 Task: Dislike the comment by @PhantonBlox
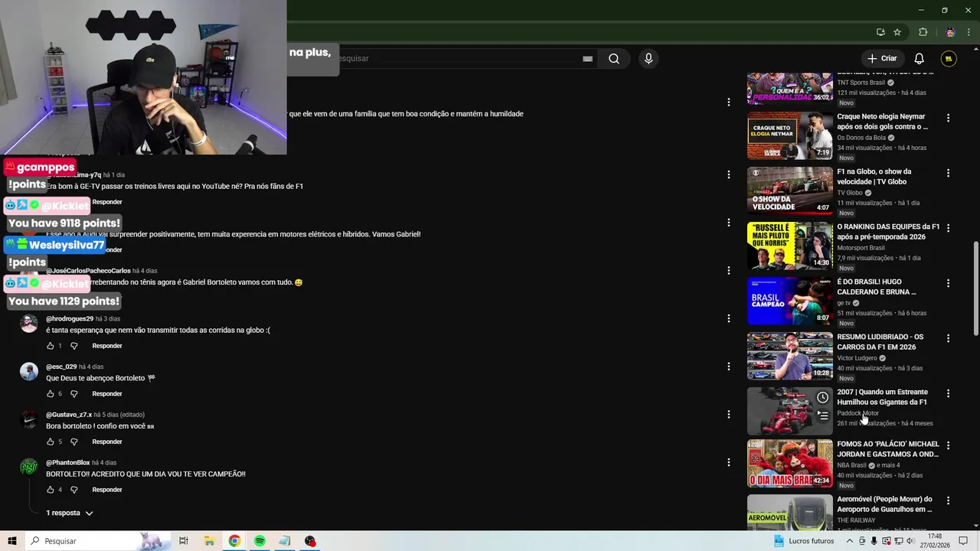pyautogui.click(x=74, y=490)
